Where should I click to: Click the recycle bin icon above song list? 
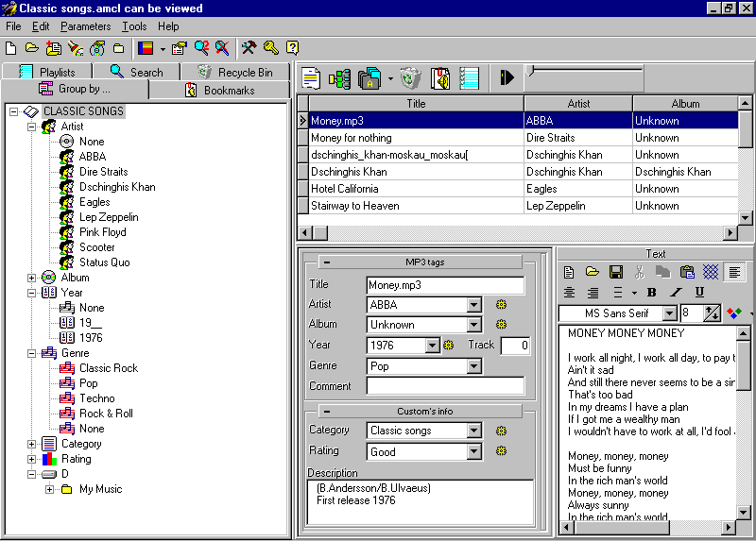(410, 78)
